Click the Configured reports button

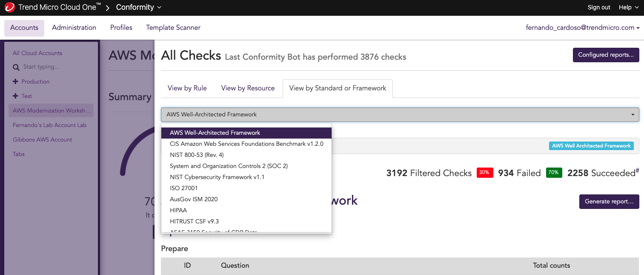pos(606,55)
